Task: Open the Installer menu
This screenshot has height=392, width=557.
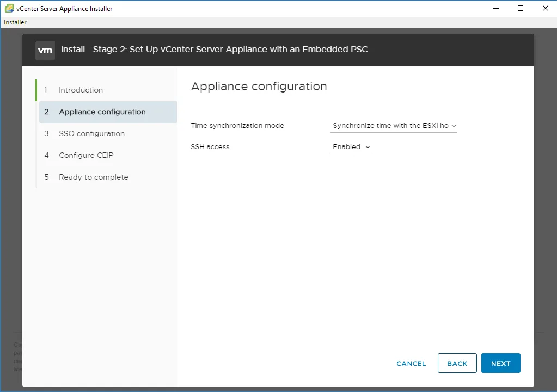Action: [15, 22]
